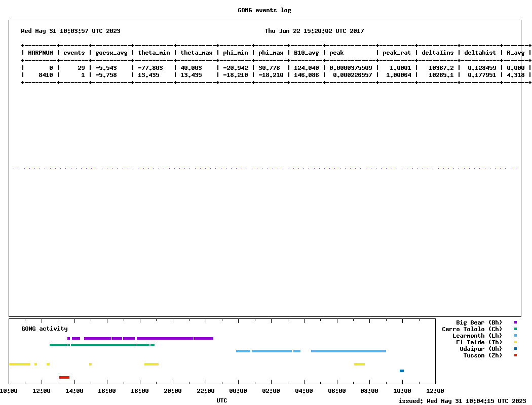Image resolution: width=532 pixels, height=405 pixels.
Task: Click the 'Big Bear (Bh)' legend label
Action: click(479, 322)
